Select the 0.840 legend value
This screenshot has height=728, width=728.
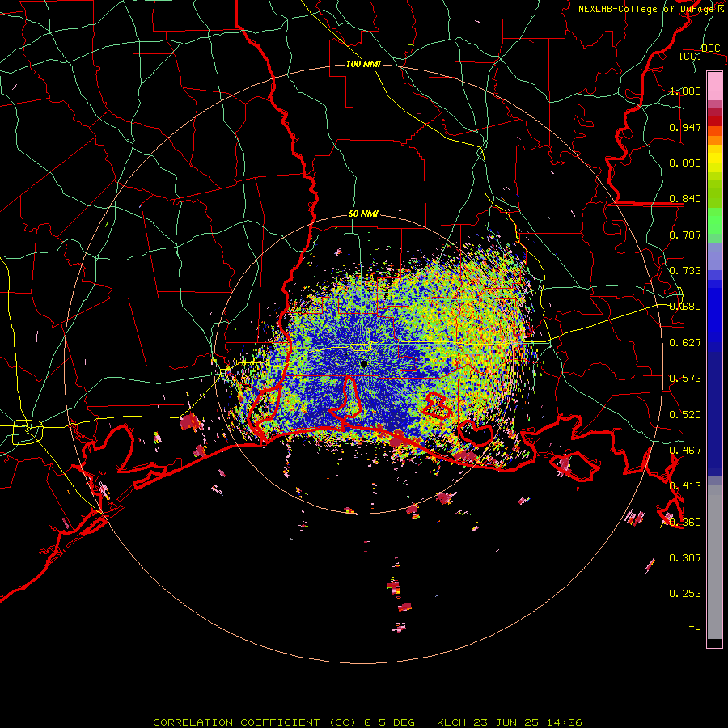685,199
